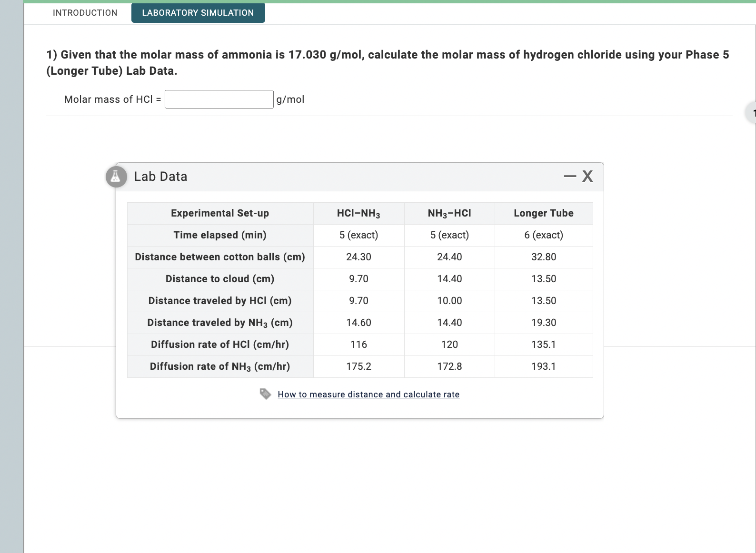Image resolution: width=756 pixels, height=553 pixels.
Task: Click the Molar mass of HCl field
Action: tap(219, 99)
